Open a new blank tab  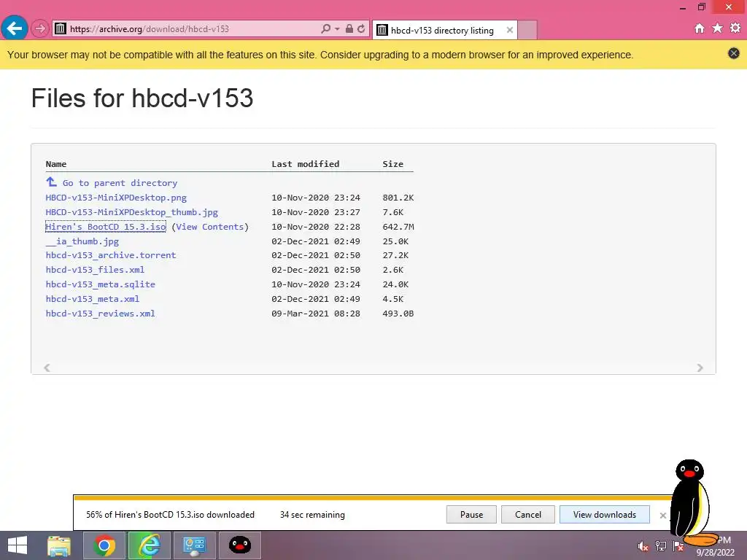(527, 31)
